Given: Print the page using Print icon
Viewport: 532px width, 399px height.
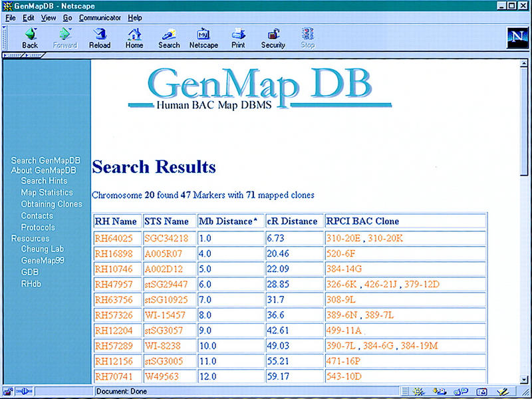Looking at the screenshot, I should [x=238, y=38].
